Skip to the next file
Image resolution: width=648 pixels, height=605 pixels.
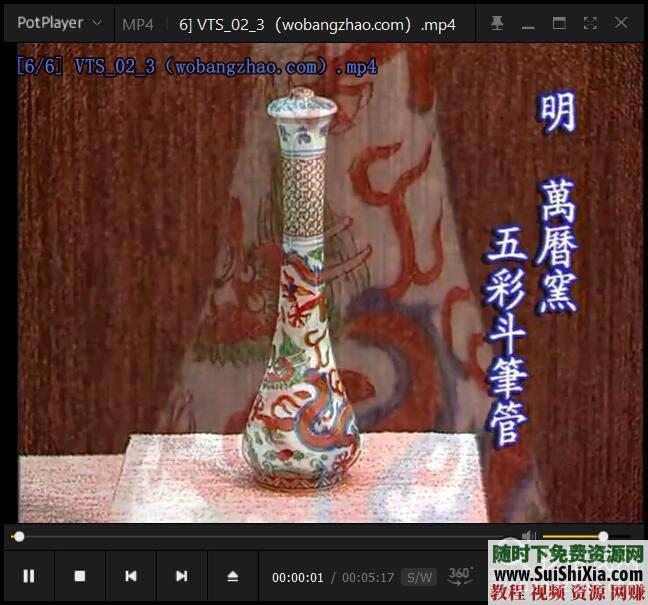pyautogui.click(x=181, y=576)
